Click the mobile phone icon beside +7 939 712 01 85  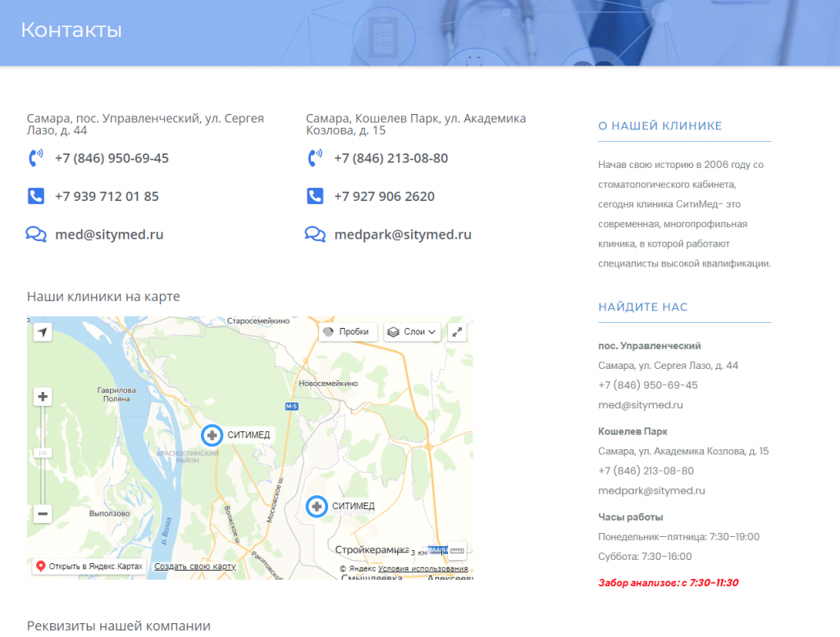[x=36, y=196]
